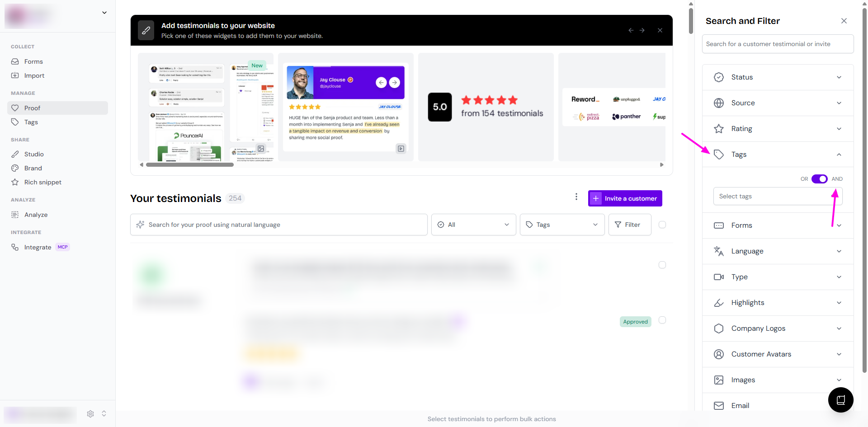The image size is (868, 427).
Task: Expand the Status filter section
Action: 778,77
